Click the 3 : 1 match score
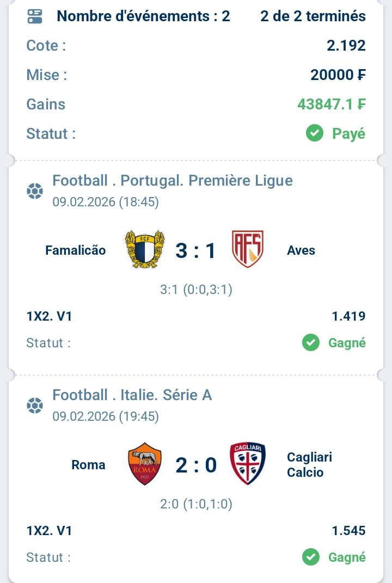The image size is (392, 583). click(x=195, y=250)
